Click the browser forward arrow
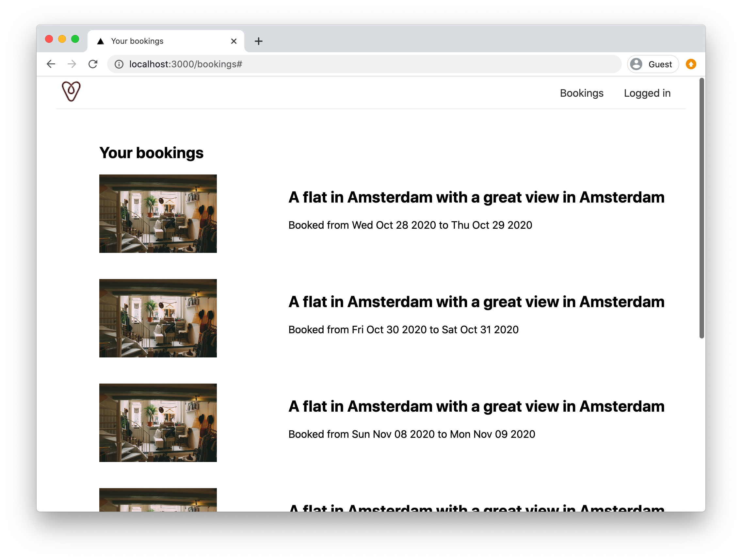Image resolution: width=742 pixels, height=560 pixels. [72, 64]
